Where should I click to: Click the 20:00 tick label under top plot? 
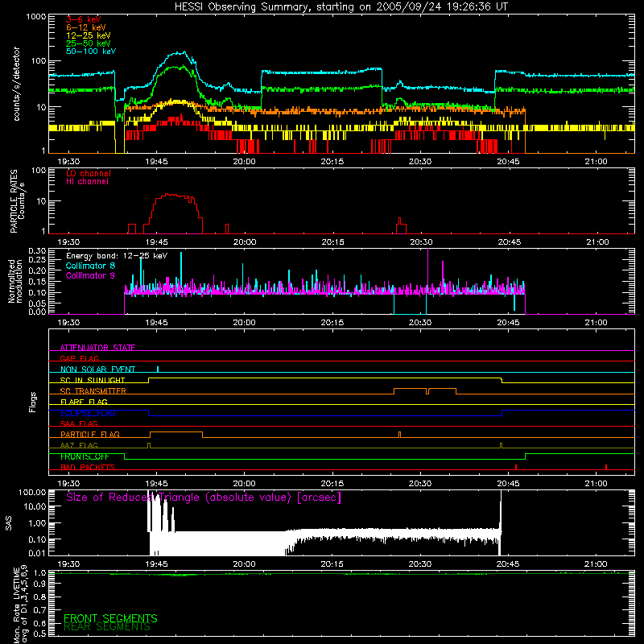coord(245,162)
